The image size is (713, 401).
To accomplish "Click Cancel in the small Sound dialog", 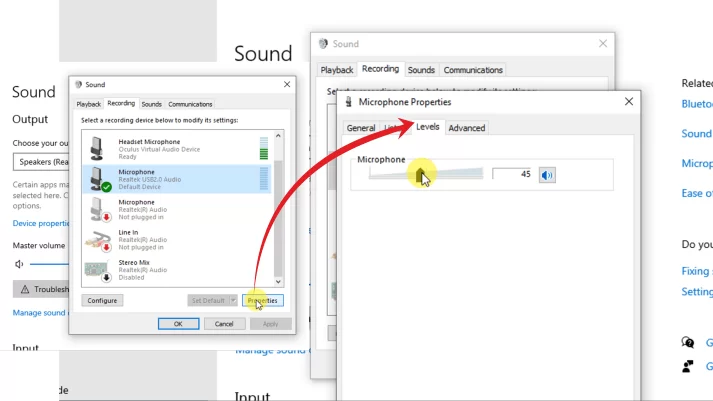I will coord(224,324).
